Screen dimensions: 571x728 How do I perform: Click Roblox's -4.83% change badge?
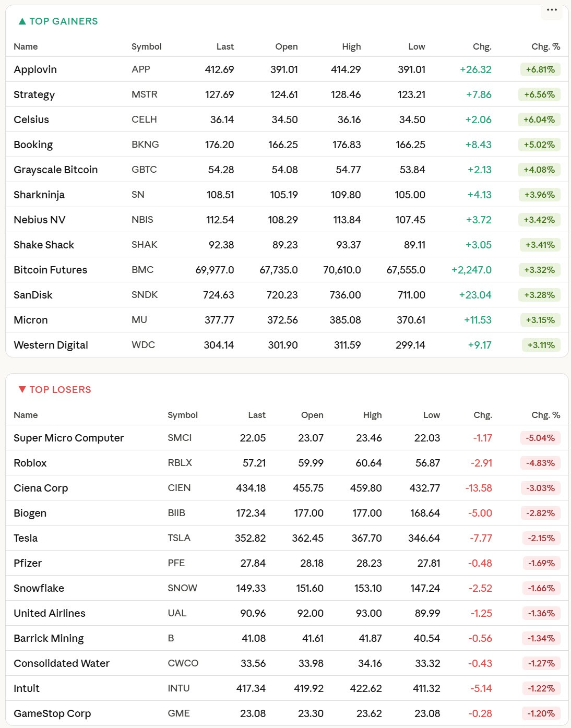click(540, 463)
